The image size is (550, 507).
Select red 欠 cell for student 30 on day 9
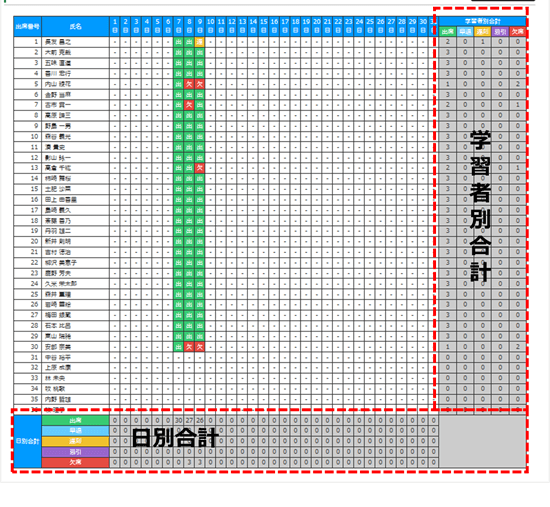click(200, 347)
